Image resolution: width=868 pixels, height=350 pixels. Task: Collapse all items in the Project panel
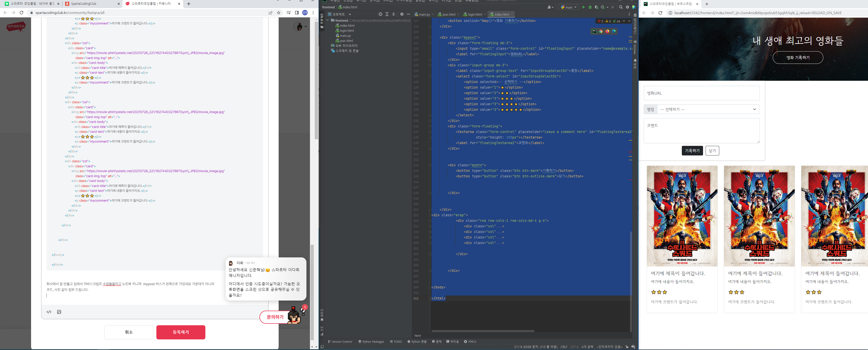(x=393, y=14)
